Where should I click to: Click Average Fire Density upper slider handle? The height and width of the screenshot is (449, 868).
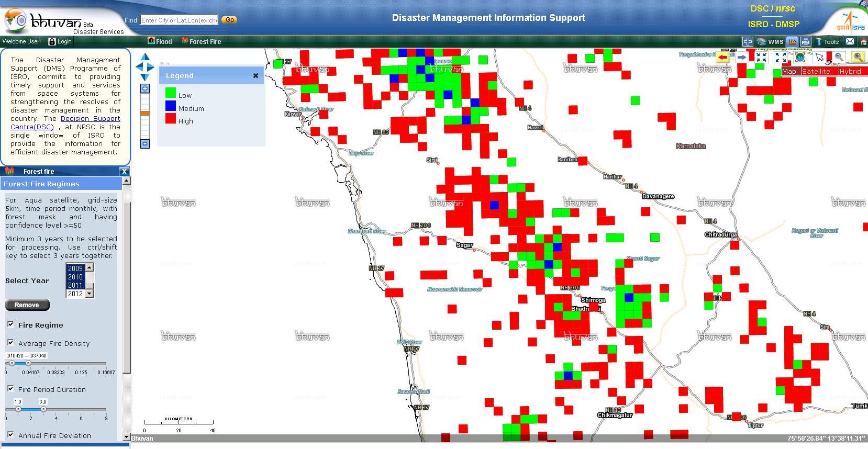pyautogui.click(x=28, y=363)
